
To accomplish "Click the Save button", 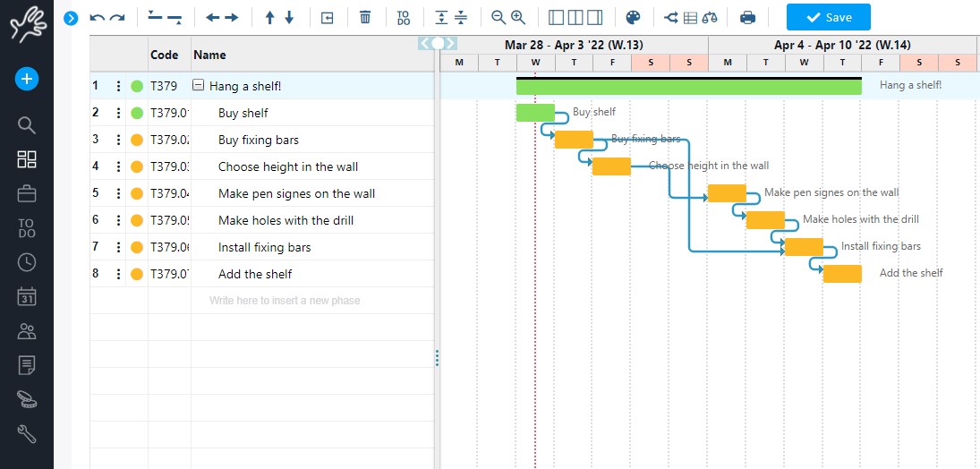I will [828, 17].
